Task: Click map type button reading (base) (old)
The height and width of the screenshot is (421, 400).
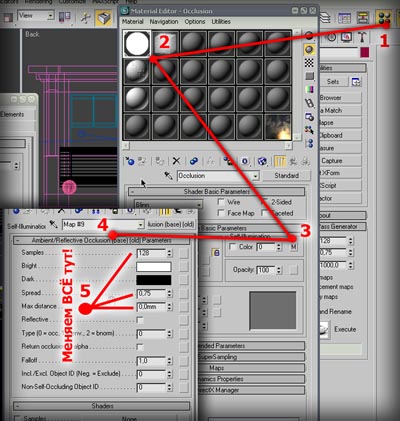Action: tap(170, 224)
